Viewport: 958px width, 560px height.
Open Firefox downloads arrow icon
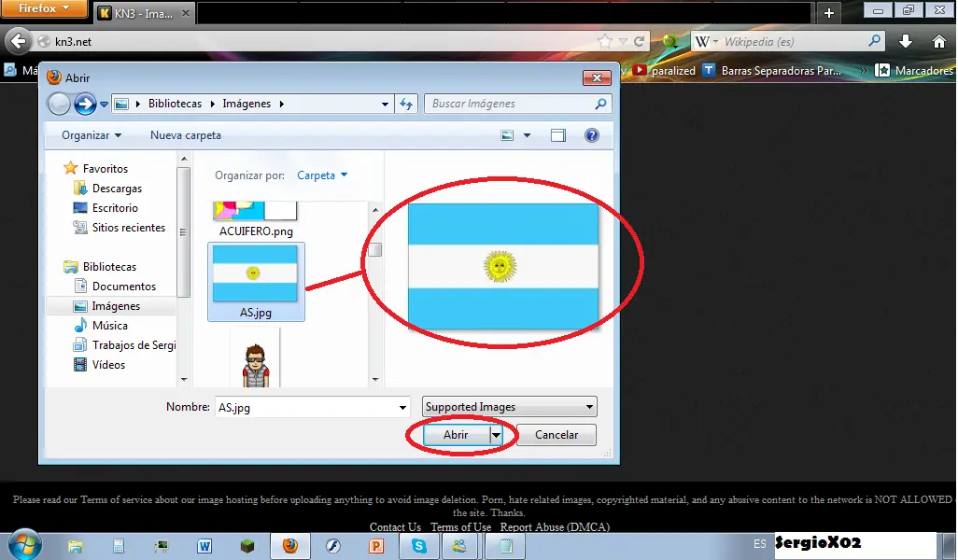click(906, 41)
